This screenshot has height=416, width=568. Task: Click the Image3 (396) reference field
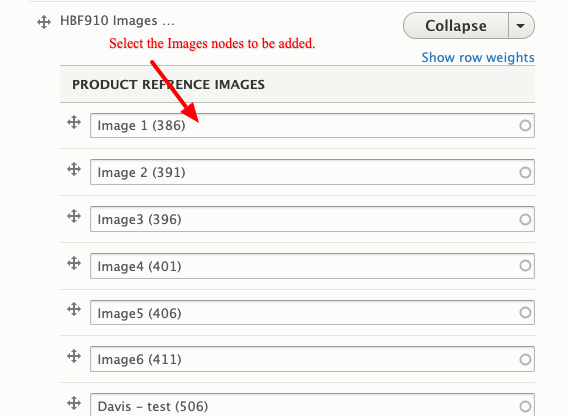click(x=312, y=219)
